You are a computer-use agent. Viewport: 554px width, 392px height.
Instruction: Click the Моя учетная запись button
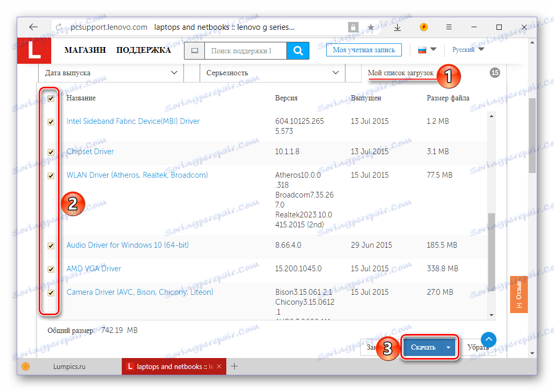(x=364, y=50)
